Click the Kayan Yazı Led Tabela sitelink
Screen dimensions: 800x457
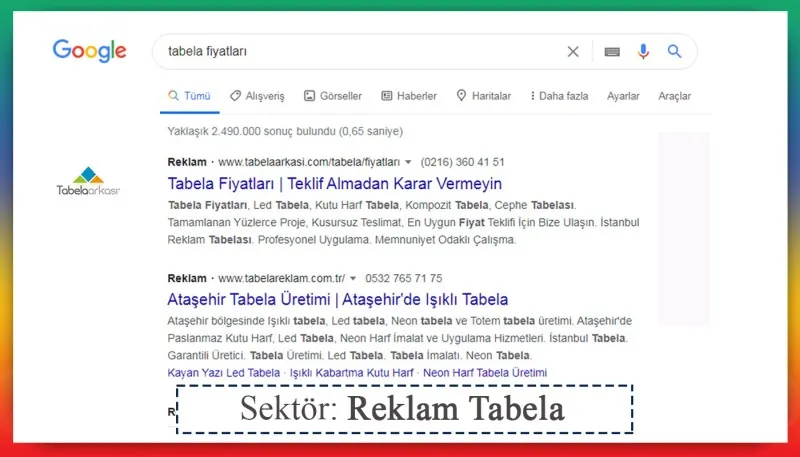pyautogui.click(x=224, y=373)
